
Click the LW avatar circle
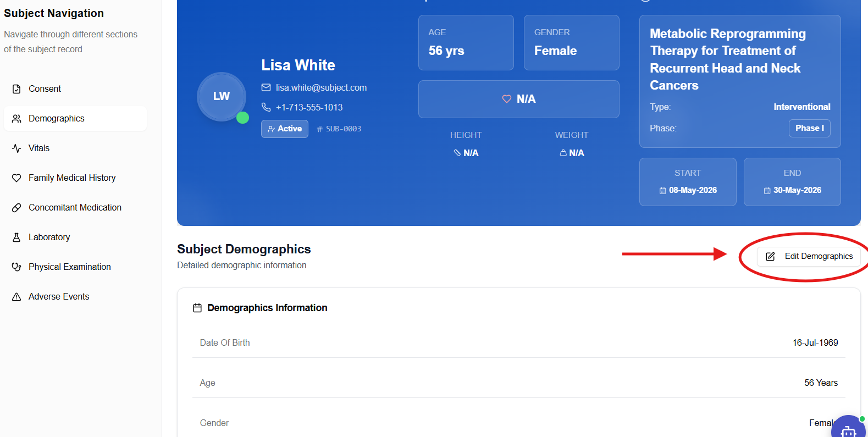click(x=222, y=96)
